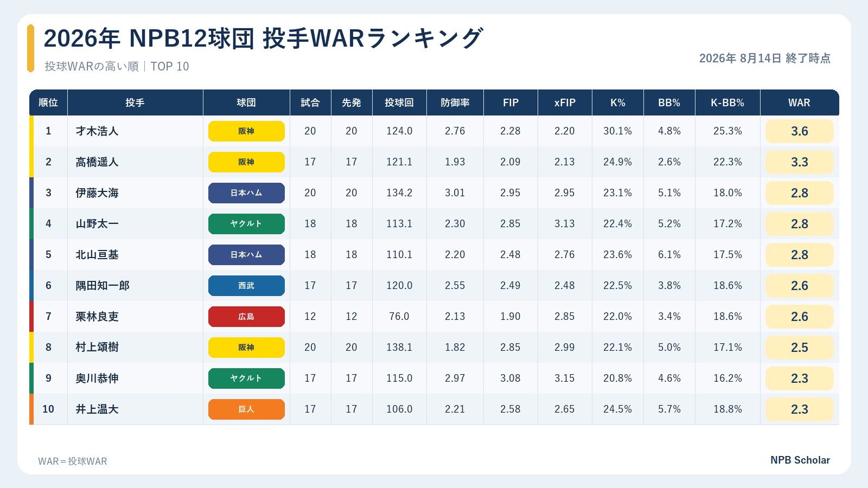Click the 日本ハム badge for 伊藤大海
The width and height of the screenshot is (868, 488).
tap(246, 193)
